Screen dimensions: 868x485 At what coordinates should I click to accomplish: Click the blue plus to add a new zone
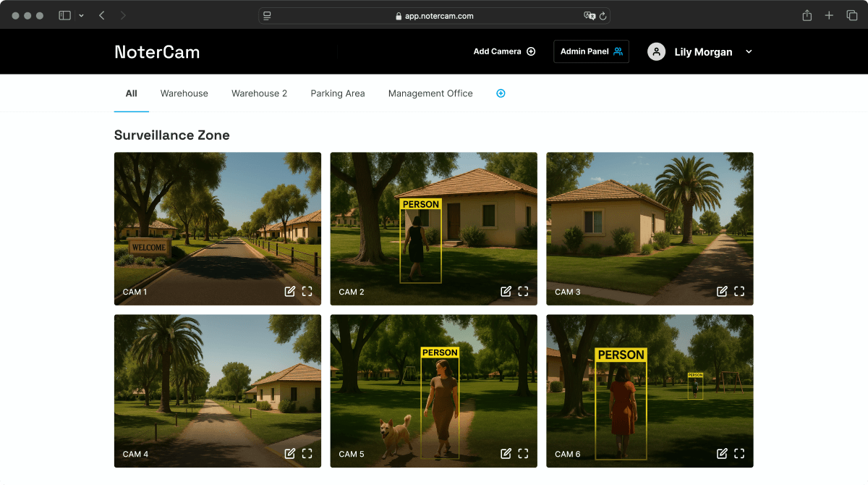(x=501, y=93)
